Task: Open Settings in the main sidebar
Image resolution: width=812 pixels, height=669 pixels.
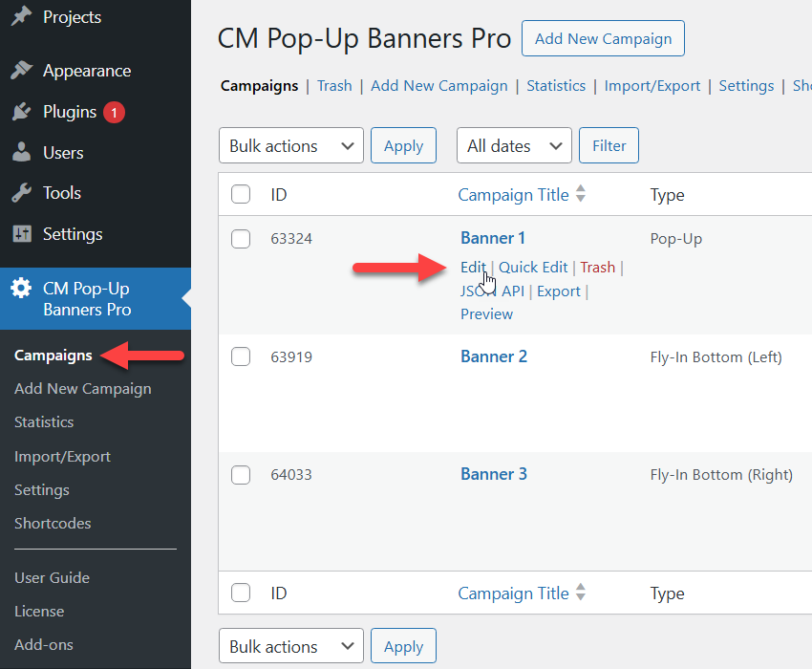Action: pyautogui.click(x=73, y=234)
